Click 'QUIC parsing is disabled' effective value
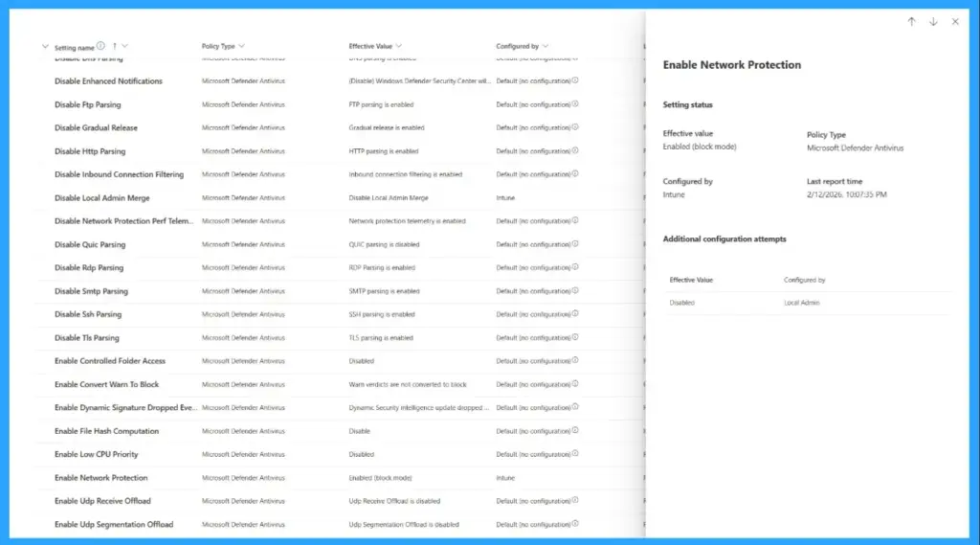 coord(384,244)
